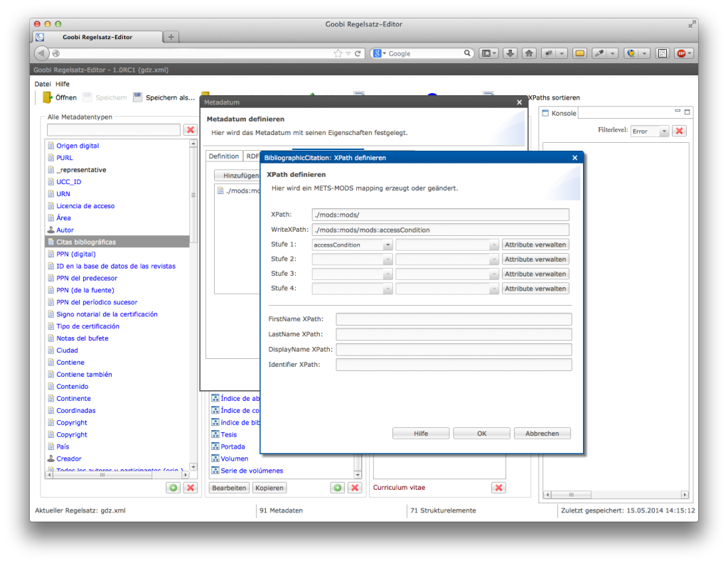Select Creador in the metadata list
Image resolution: width=728 pixels, height=563 pixels.
pos(69,459)
